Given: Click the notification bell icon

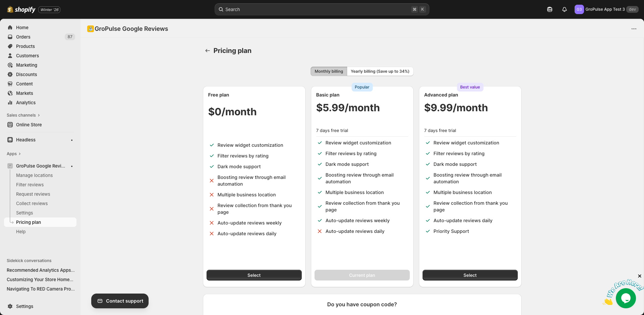Looking at the screenshot, I should click(564, 9).
